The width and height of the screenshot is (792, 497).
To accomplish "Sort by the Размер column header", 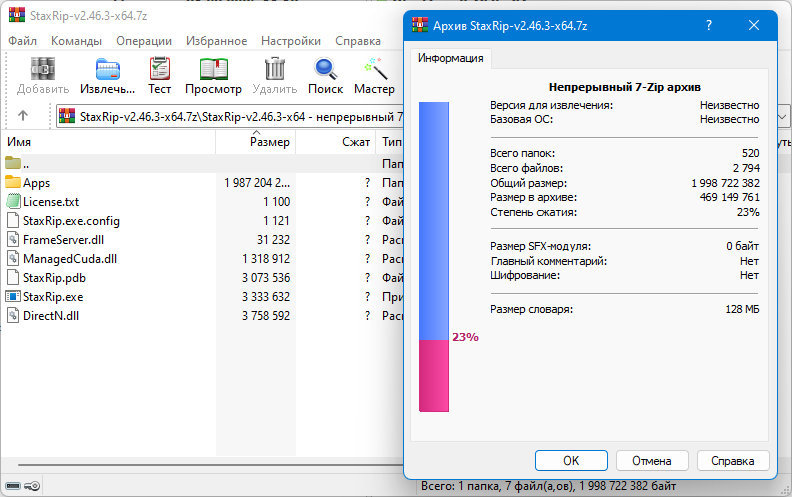I will tap(256, 142).
